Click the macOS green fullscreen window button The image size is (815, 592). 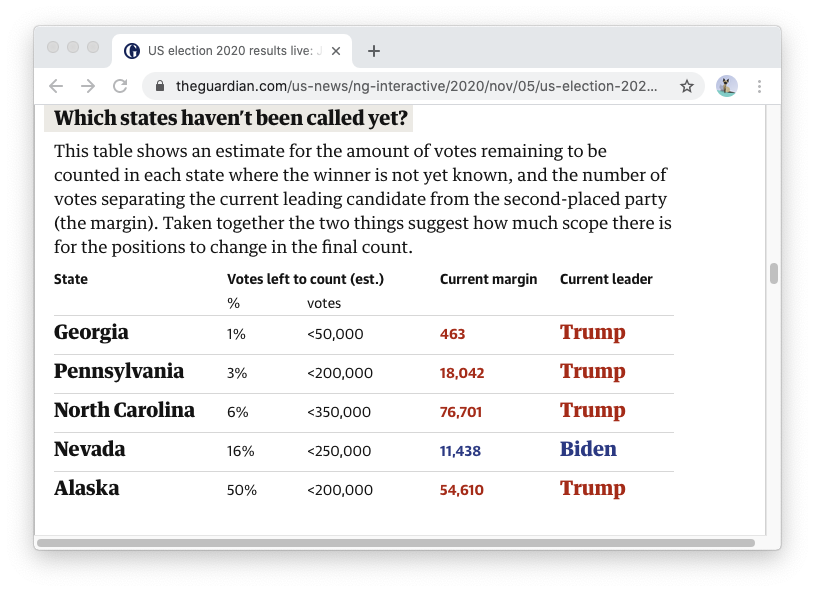[x=93, y=47]
